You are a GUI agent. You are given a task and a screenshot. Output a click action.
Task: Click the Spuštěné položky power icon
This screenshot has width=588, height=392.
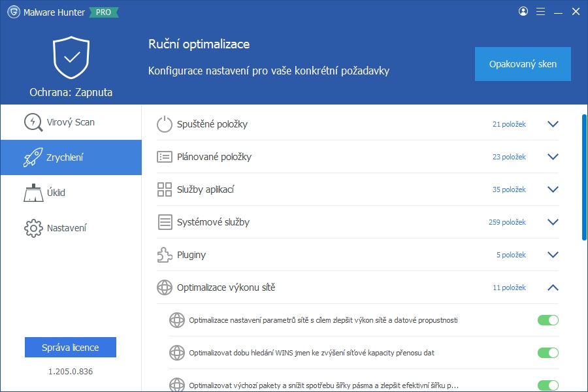coord(165,124)
